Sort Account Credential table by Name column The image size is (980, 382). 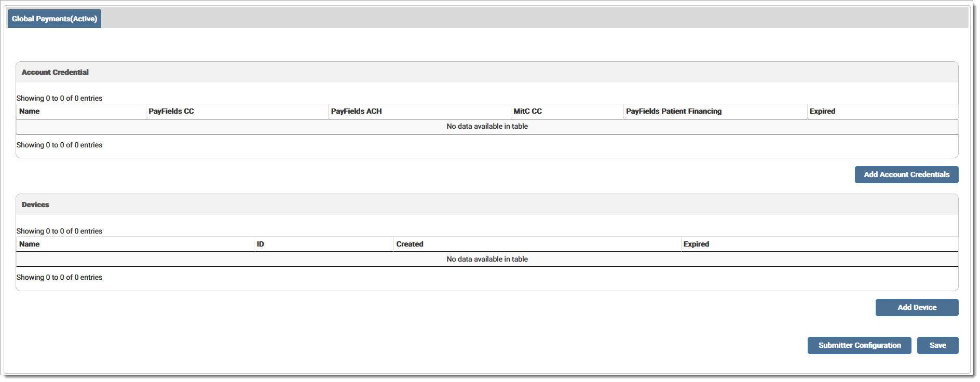(x=30, y=112)
